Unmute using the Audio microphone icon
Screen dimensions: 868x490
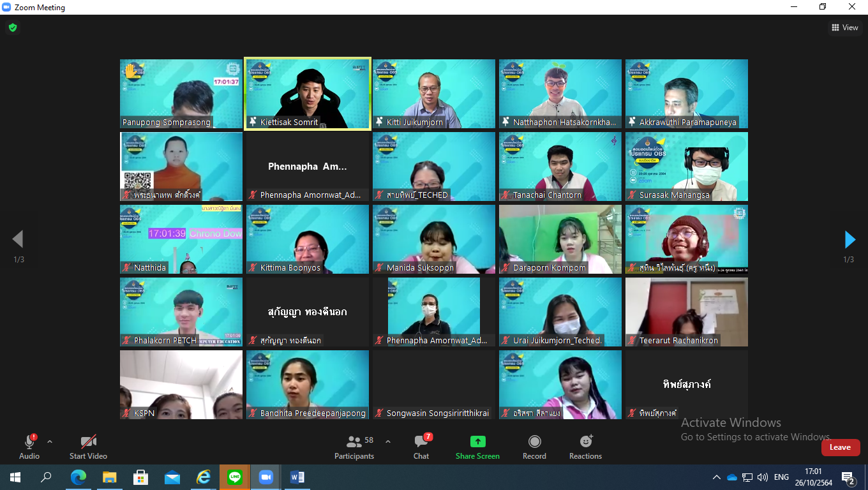(29, 442)
